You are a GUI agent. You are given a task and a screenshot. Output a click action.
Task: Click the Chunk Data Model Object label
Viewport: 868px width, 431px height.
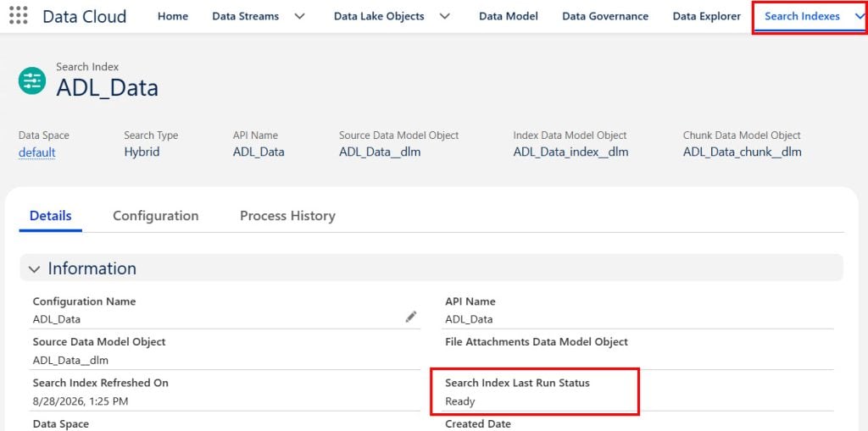(x=742, y=135)
